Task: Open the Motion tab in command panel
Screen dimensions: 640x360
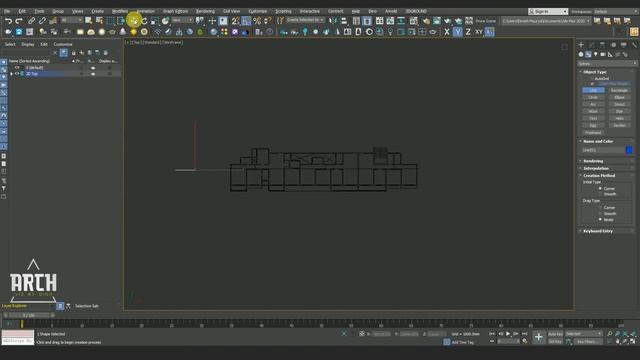Action: coord(613,45)
